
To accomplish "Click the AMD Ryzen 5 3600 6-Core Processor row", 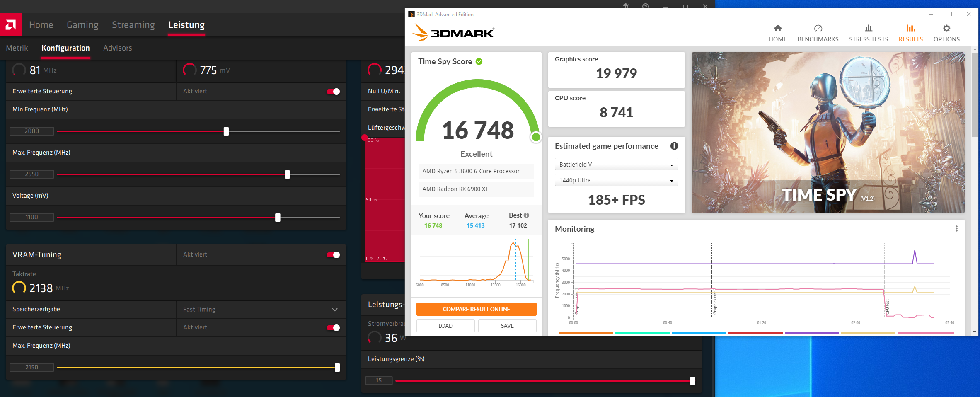I will pos(476,171).
